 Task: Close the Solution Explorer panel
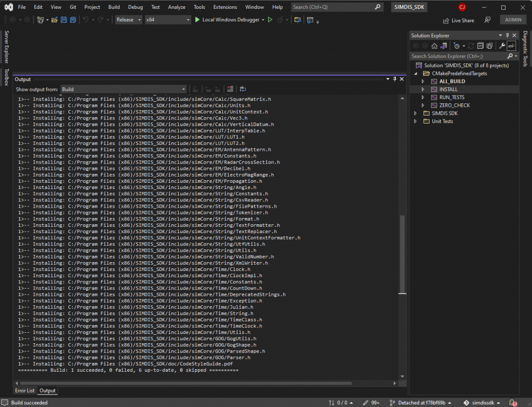514,35
